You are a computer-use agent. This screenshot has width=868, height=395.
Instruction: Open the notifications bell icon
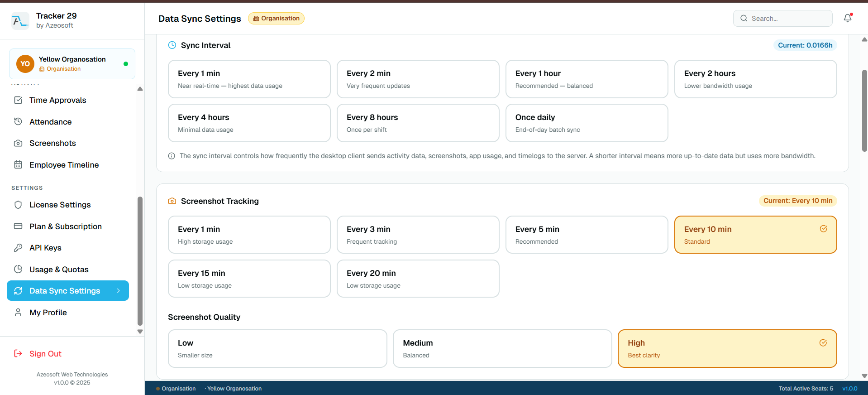coord(848,18)
